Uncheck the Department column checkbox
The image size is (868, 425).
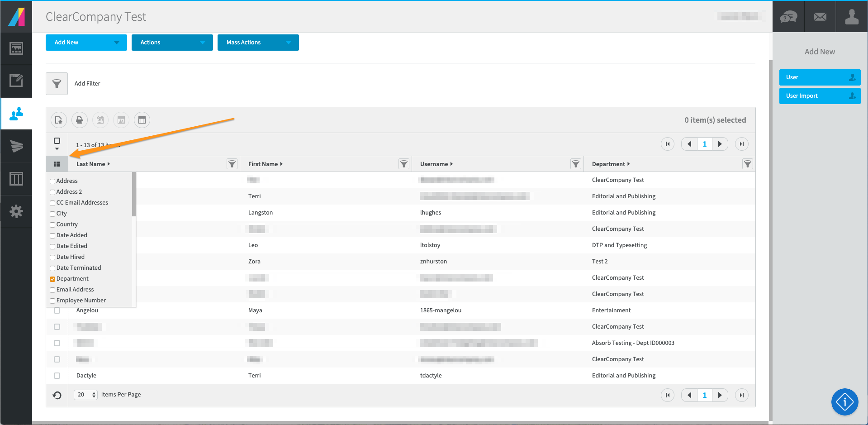click(52, 279)
